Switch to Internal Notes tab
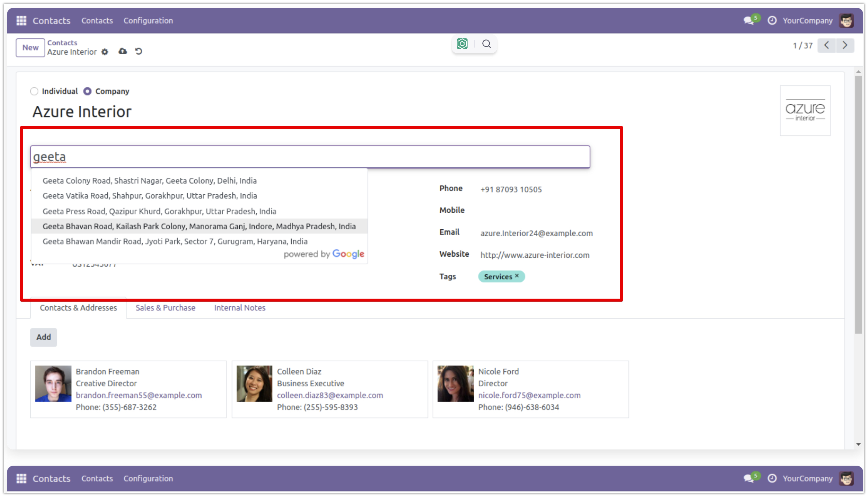Viewport: 868px width, 497px height. click(240, 308)
